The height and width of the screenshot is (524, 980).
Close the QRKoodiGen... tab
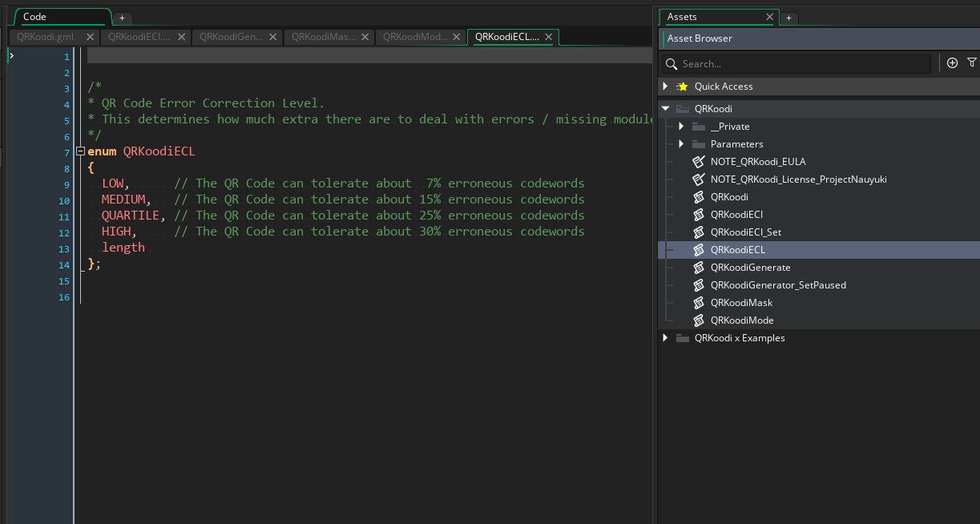[272, 37]
